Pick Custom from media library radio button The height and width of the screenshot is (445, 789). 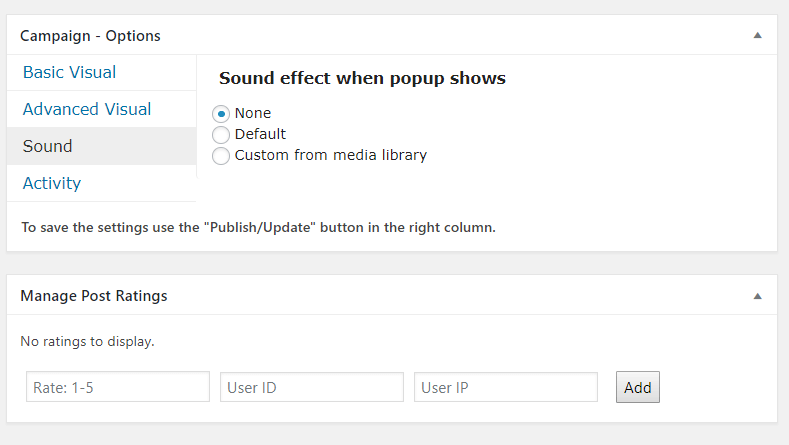pos(221,156)
